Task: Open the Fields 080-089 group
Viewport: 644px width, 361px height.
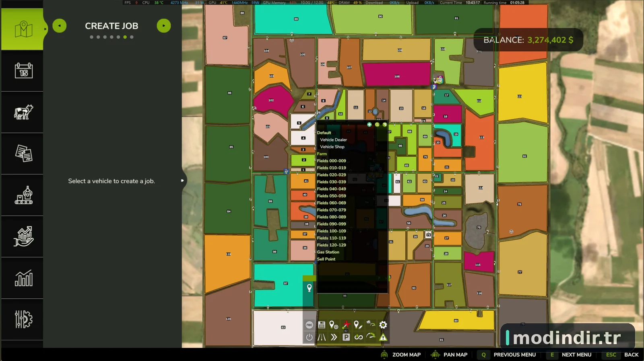Action: coord(331,217)
